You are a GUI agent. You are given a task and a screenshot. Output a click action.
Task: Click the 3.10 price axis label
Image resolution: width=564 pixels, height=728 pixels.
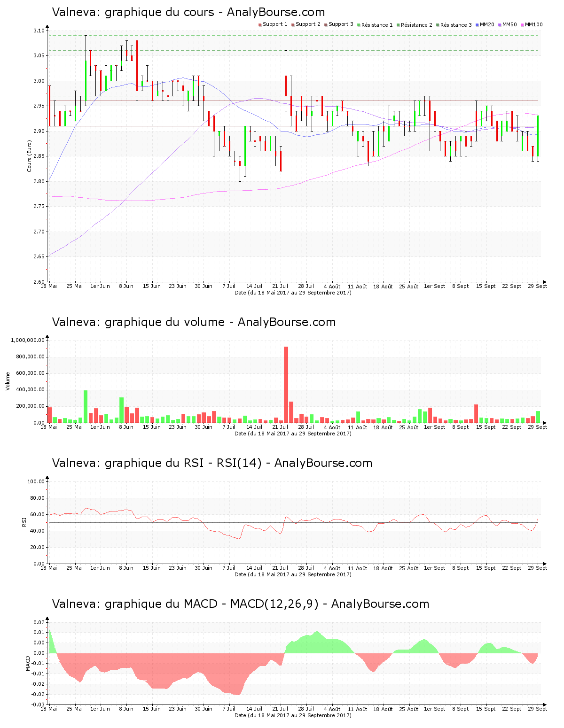(x=39, y=31)
